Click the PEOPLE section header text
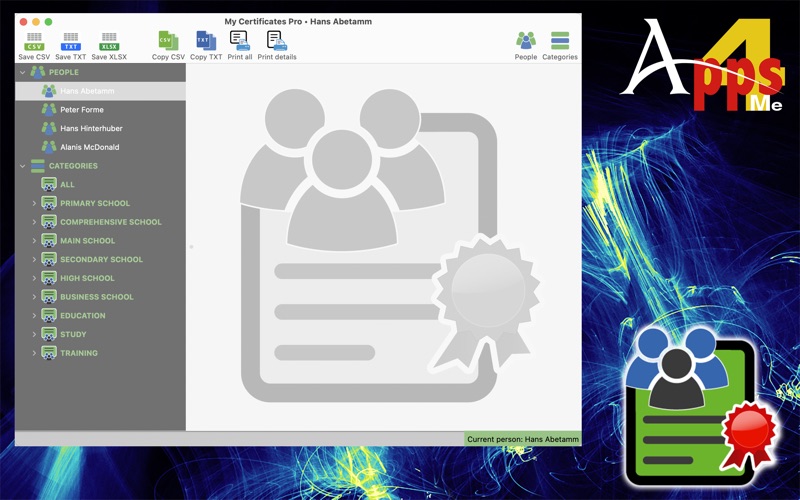800x500 pixels. (x=64, y=72)
